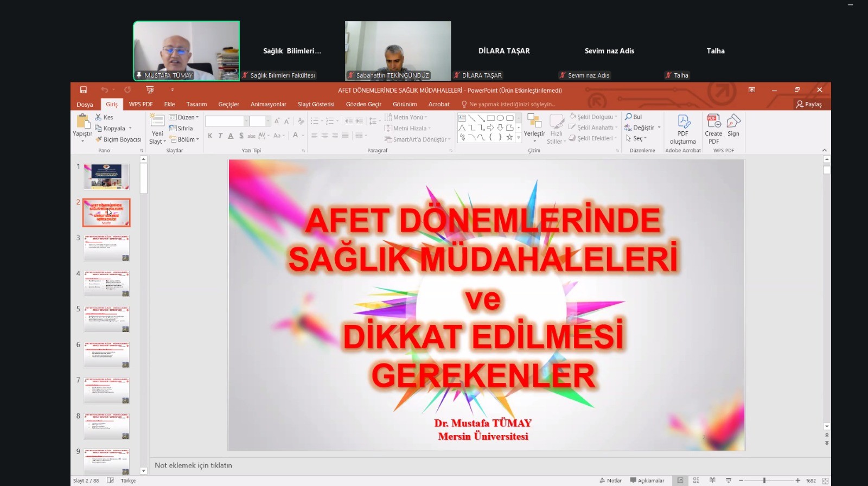Open the Slayt Gösterisi tab
The height and width of the screenshot is (486, 868).
click(316, 104)
